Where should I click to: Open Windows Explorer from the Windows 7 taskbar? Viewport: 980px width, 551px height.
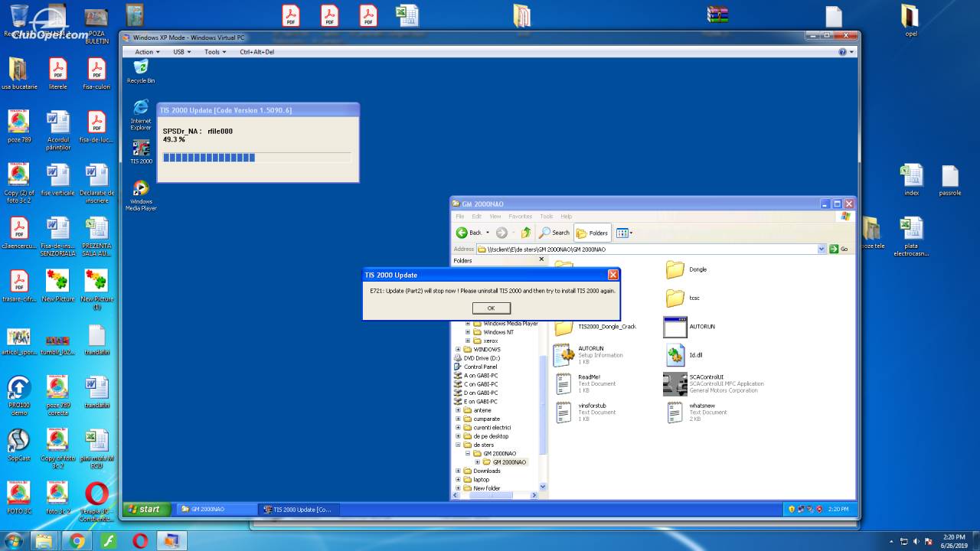(45, 541)
